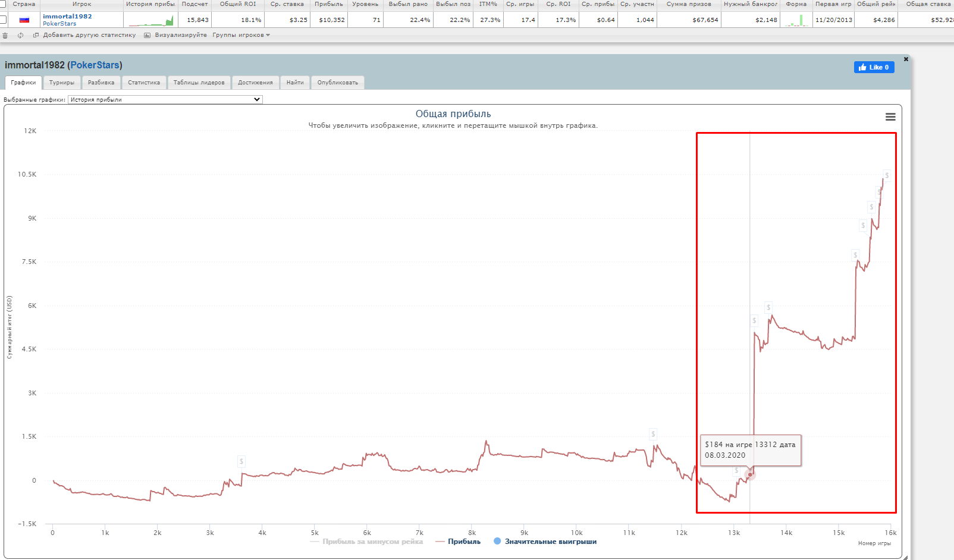This screenshot has width=954, height=560.
Task: Click the Russian flag icon in player row
Action: pyautogui.click(x=24, y=20)
